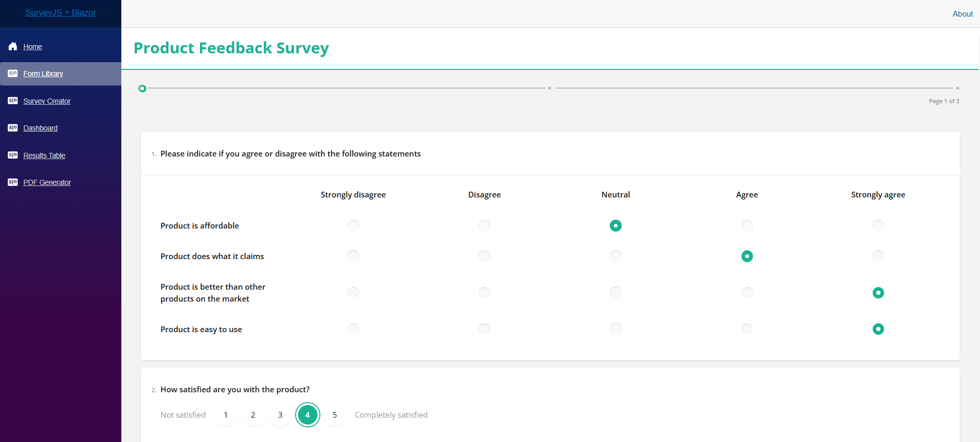Click the Product is affordable row label
Image resolution: width=980 pixels, height=442 pixels.
pos(200,226)
